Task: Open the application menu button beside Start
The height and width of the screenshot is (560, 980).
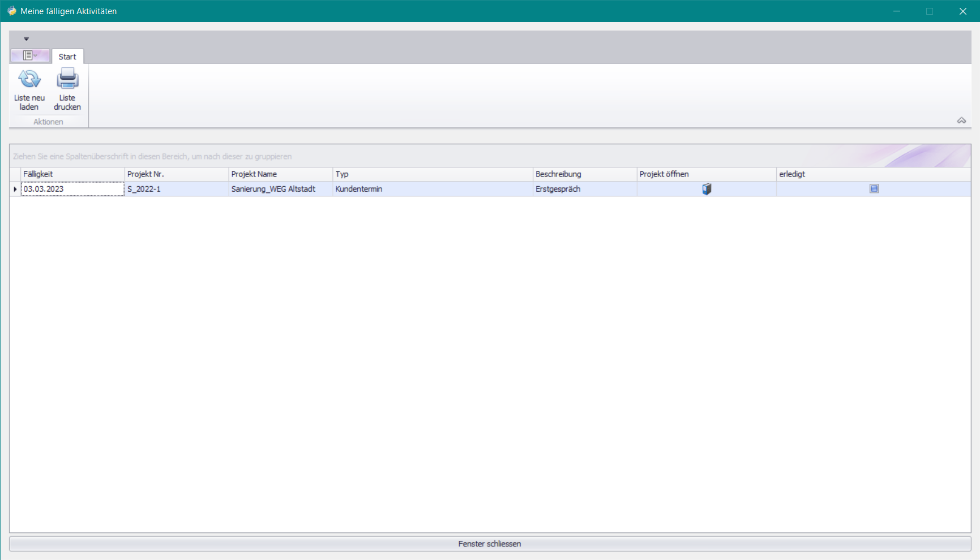Action: [x=30, y=55]
